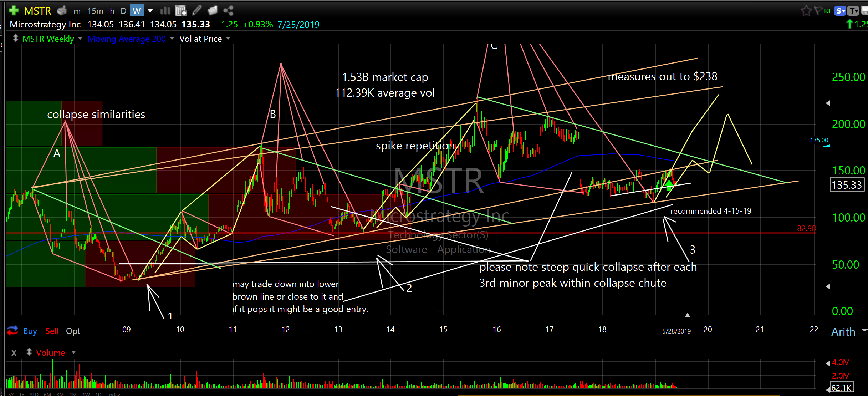868x396 pixels.
Task: Add MSTR to favorites with star icon
Action: [x=806, y=11]
